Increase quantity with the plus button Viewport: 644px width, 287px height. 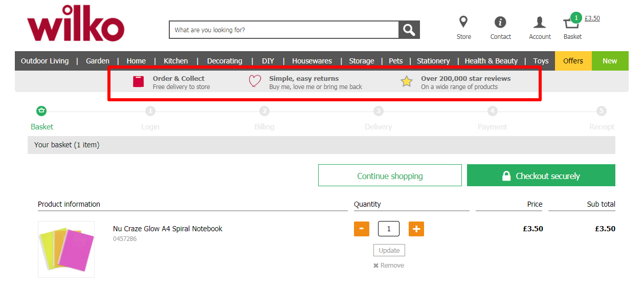(x=416, y=229)
